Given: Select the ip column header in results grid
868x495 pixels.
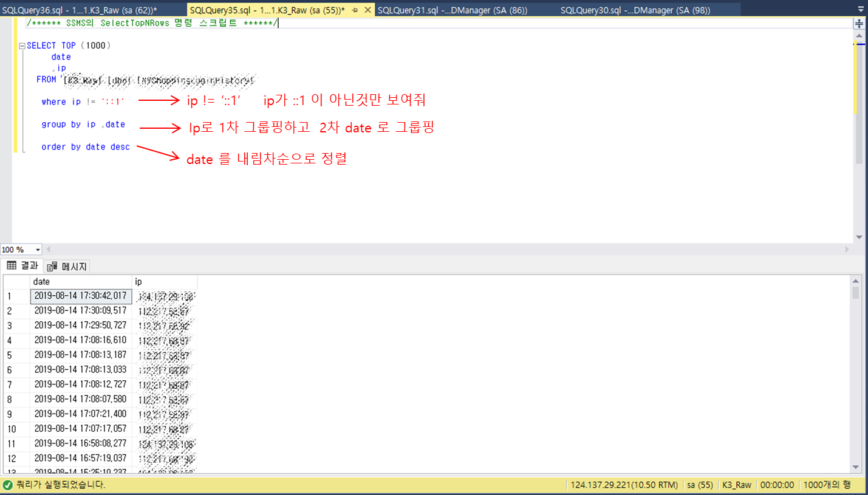Looking at the screenshot, I should (164, 281).
